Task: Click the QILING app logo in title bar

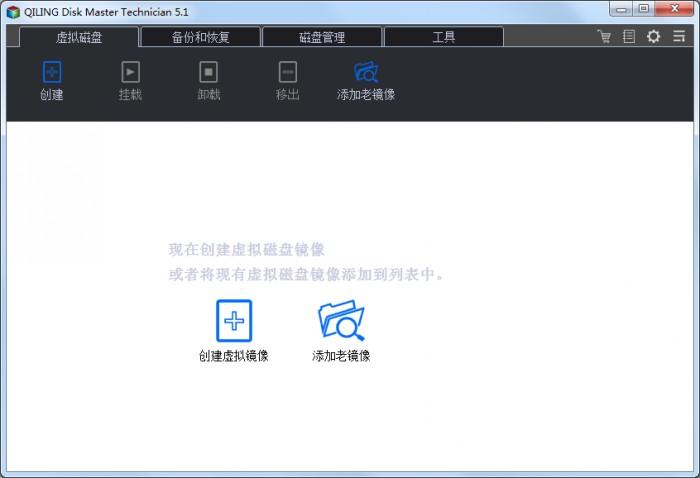Action: click(x=13, y=12)
